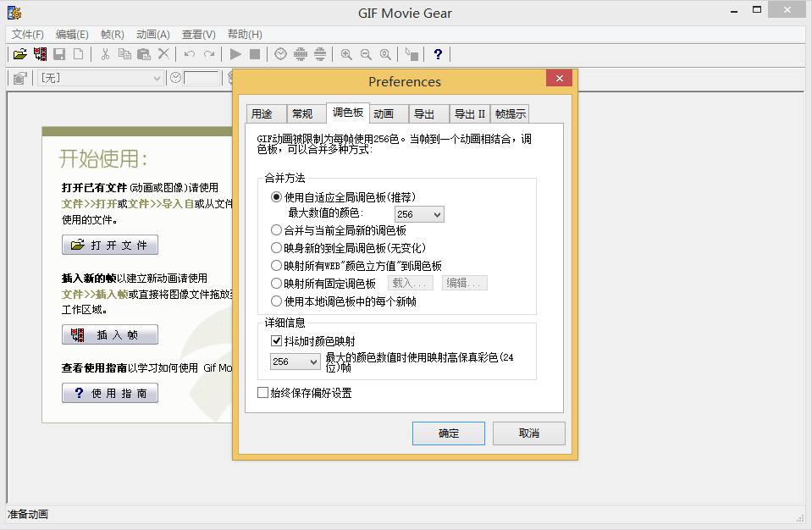812x530 pixels.
Task: Open the [无] dropdown in the toolbar
Action: click(x=101, y=78)
